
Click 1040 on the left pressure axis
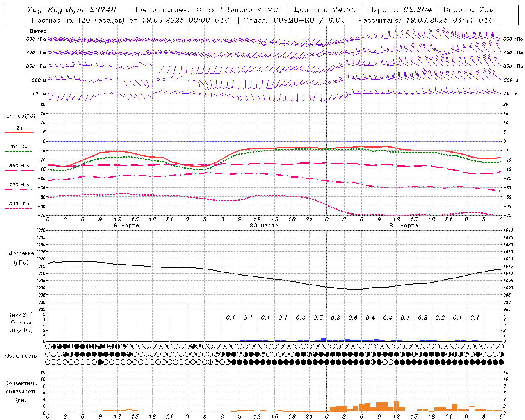(x=40, y=231)
